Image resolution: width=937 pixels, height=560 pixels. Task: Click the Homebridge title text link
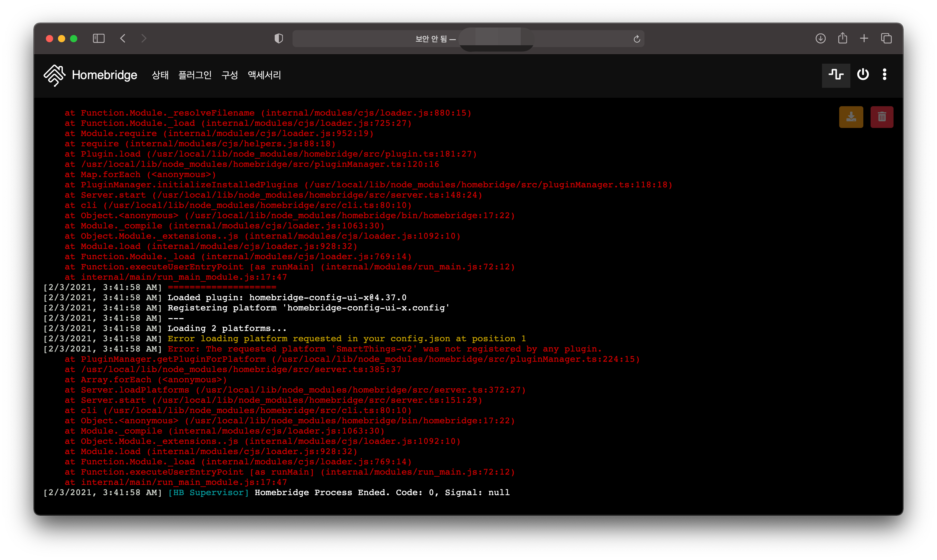pyautogui.click(x=104, y=75)
